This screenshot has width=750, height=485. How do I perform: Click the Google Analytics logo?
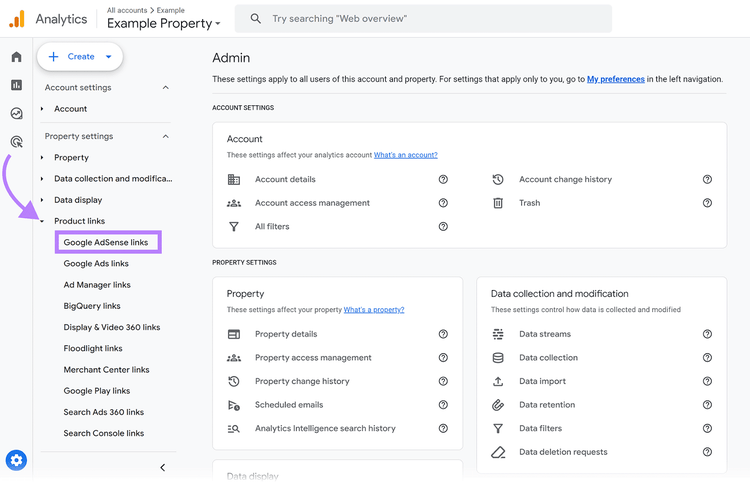pyautogui.click(x=17, y=19)
